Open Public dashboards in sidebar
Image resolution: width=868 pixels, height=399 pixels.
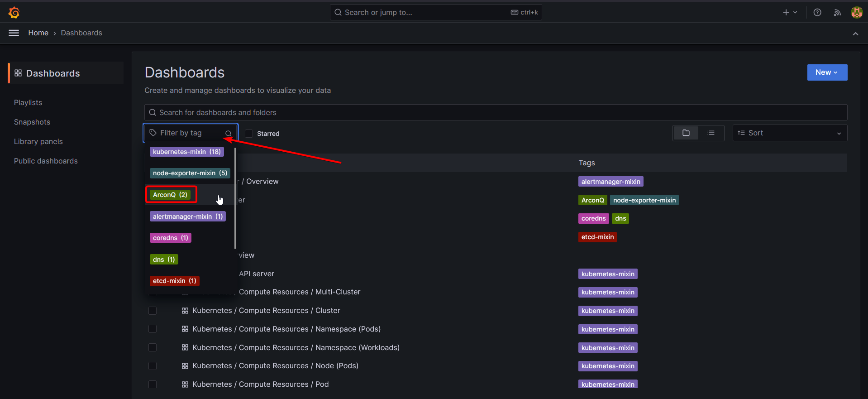(46, 161)
